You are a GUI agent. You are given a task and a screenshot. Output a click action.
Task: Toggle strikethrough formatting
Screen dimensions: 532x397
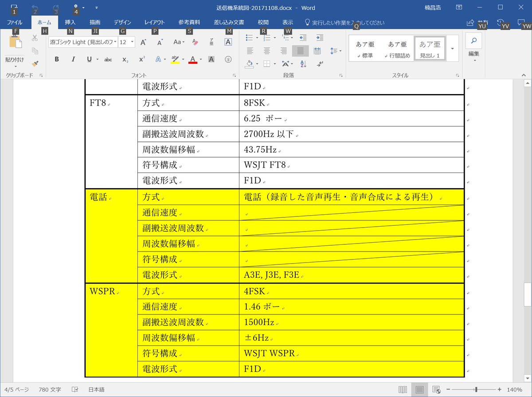click(x=108, y=59)
